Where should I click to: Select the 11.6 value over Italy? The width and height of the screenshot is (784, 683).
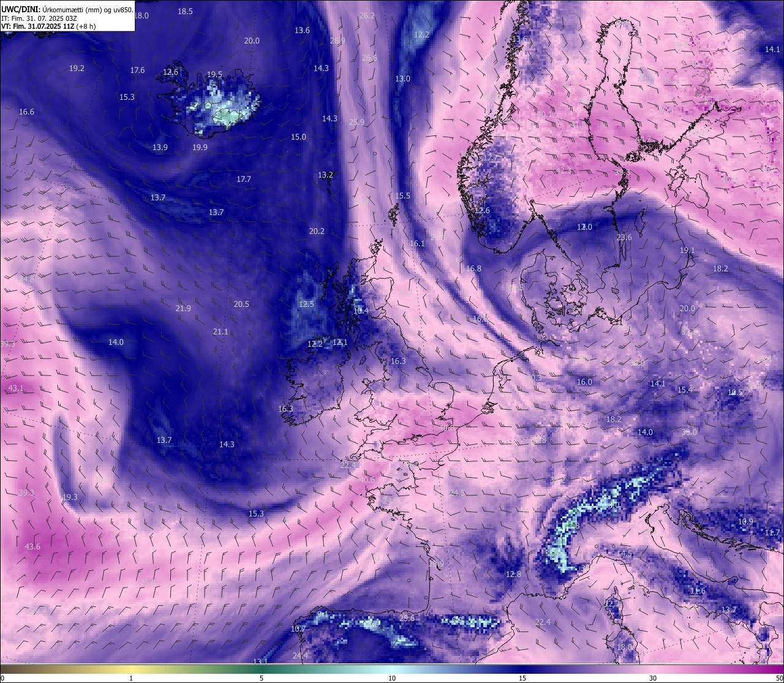[x=698, y=591]
